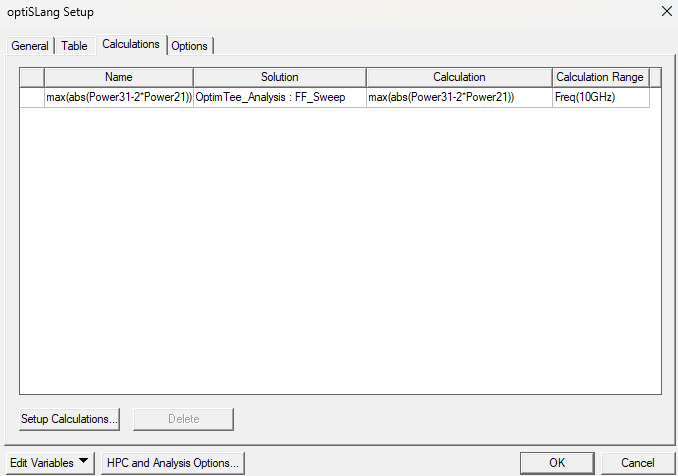Click the Calculation column header

pyautogui.click(x=459, y=77)
